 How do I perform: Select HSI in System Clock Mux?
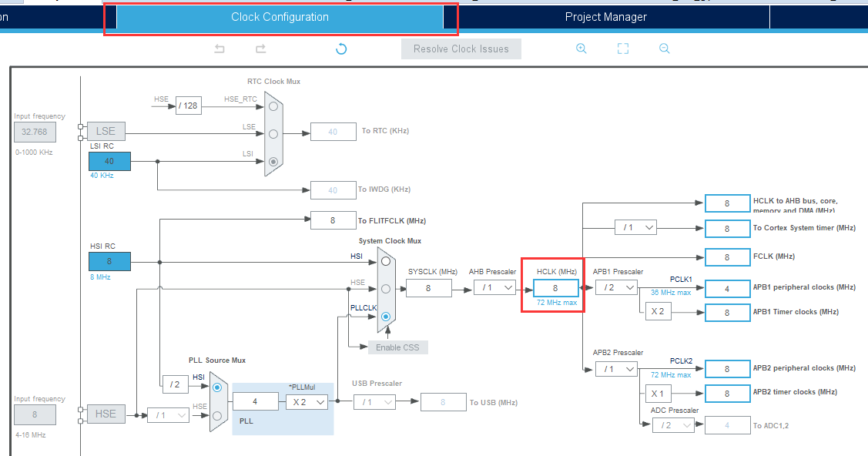pos(386,261)
